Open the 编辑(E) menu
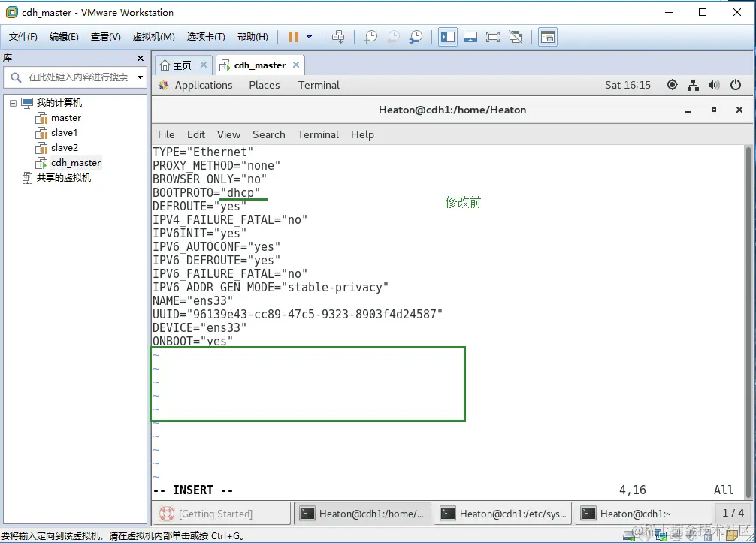The width and height of the screenshot is (756, 543). [x=64, y=37]
